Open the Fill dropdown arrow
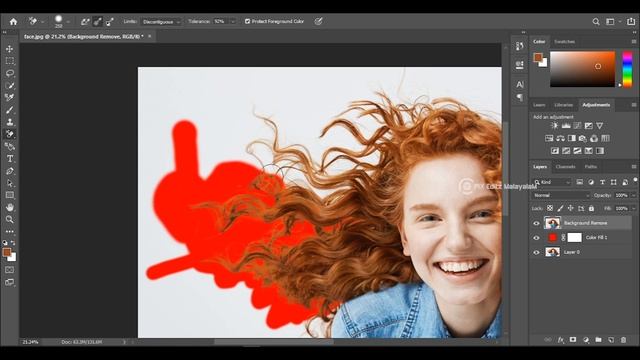The image size is (640, 360). pos(634,208)
